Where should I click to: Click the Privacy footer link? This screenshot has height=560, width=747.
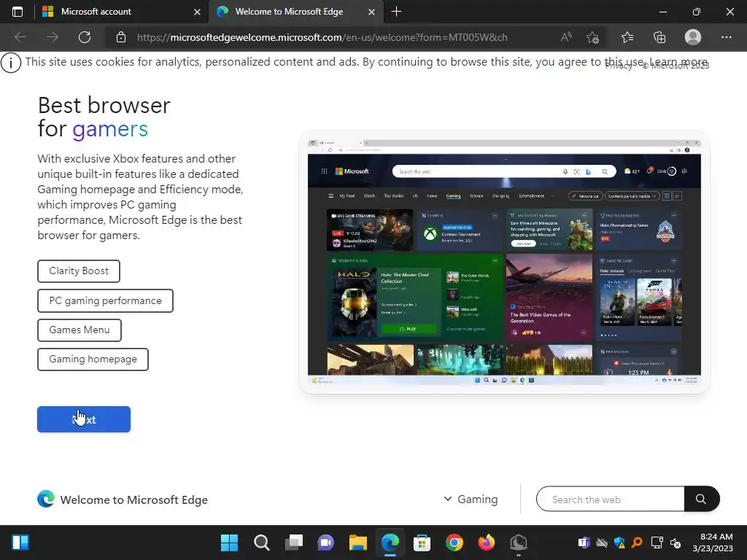click(619, 66)
